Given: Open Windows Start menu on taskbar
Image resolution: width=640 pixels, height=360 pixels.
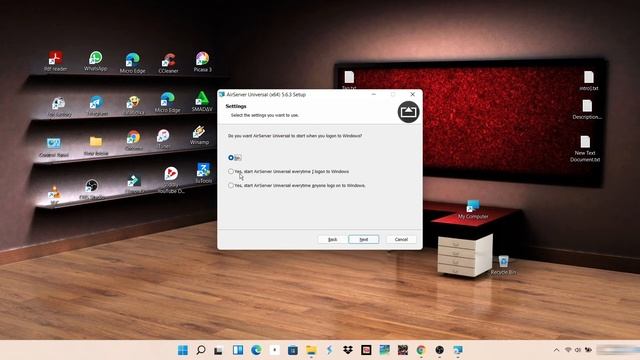Looking at the screenshot, I should [183, 350].
